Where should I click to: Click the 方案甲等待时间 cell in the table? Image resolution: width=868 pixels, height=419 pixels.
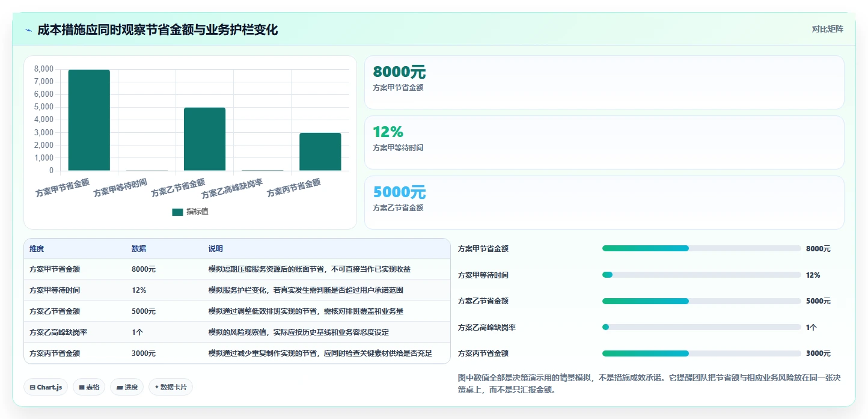(55, 290)
